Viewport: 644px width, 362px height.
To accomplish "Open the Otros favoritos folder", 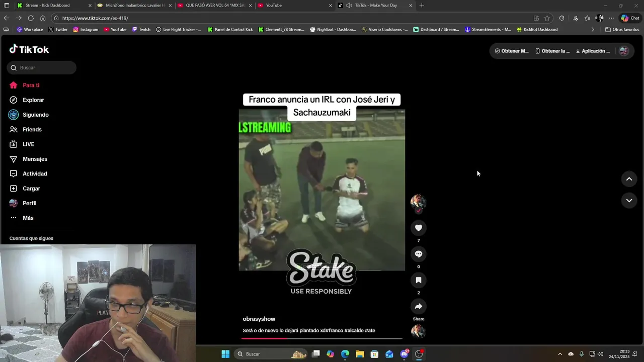I will [x=622, y=30].
